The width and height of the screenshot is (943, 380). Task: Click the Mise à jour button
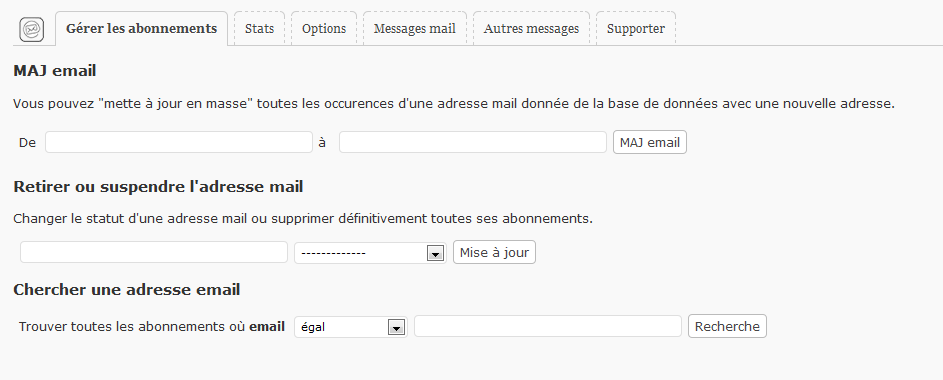[x=494, y=253]
